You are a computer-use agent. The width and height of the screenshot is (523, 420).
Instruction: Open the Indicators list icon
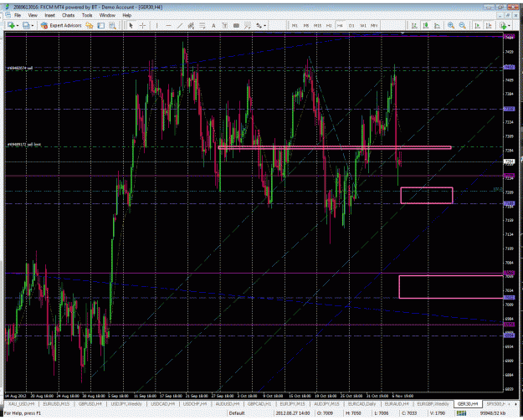pos(502,25)
